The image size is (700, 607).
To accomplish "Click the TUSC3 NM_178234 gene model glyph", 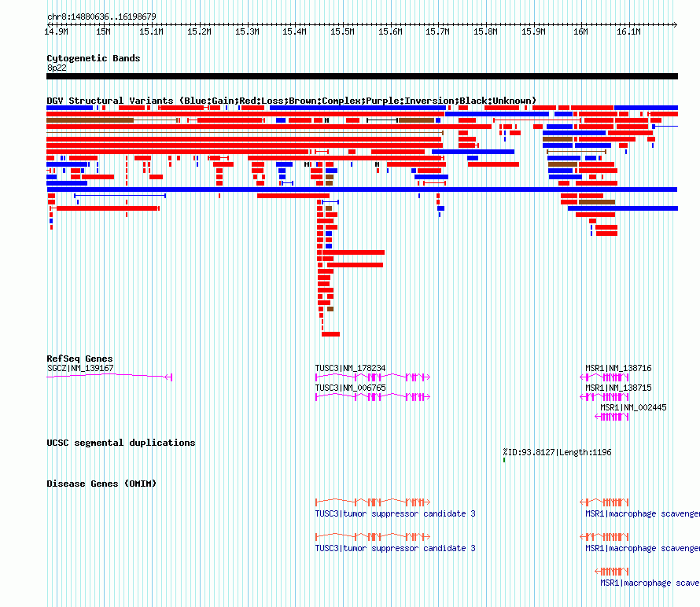I will [373, 377].
